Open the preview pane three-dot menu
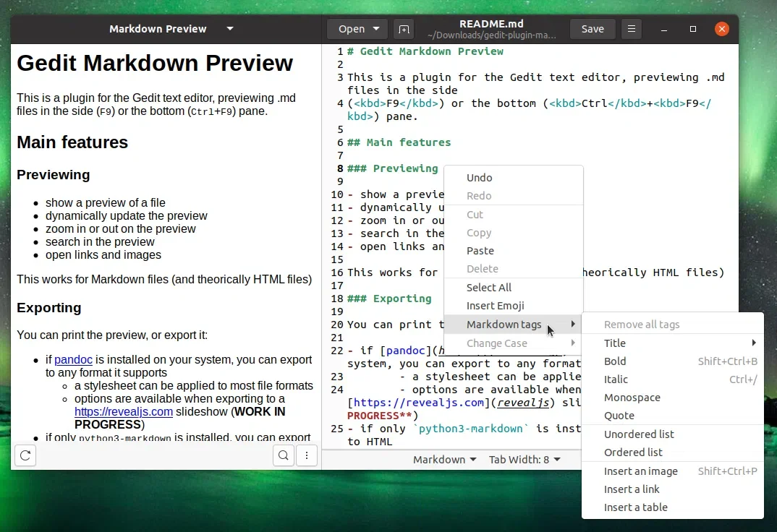This screenshot has width=777, height=532. click(x=307, y=455)
